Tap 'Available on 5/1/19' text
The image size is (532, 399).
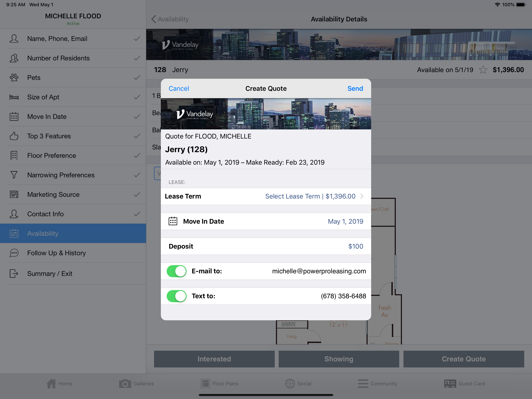445,70
